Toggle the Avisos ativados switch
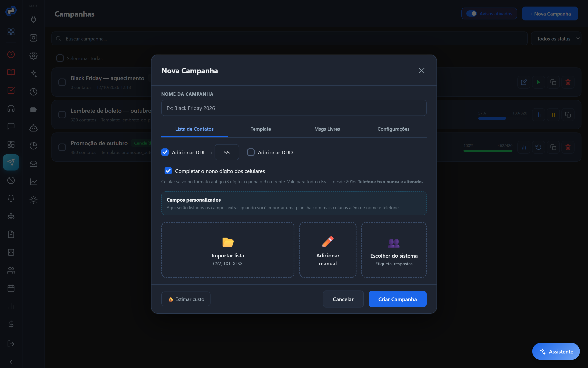Screen dimensions: 588x368 [472, 14]
